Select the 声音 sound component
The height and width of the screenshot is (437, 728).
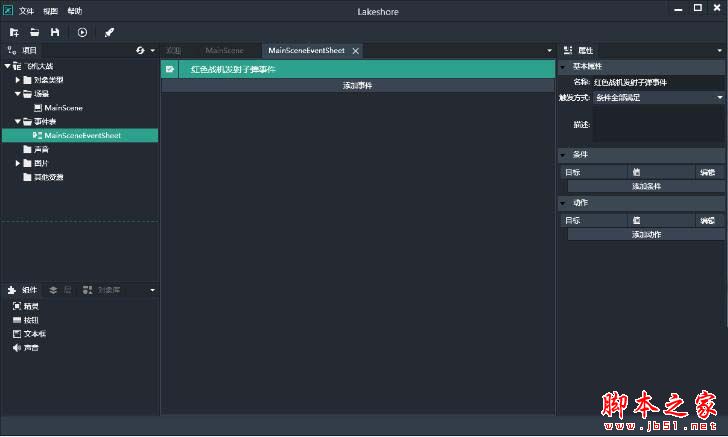coord(26,348)
